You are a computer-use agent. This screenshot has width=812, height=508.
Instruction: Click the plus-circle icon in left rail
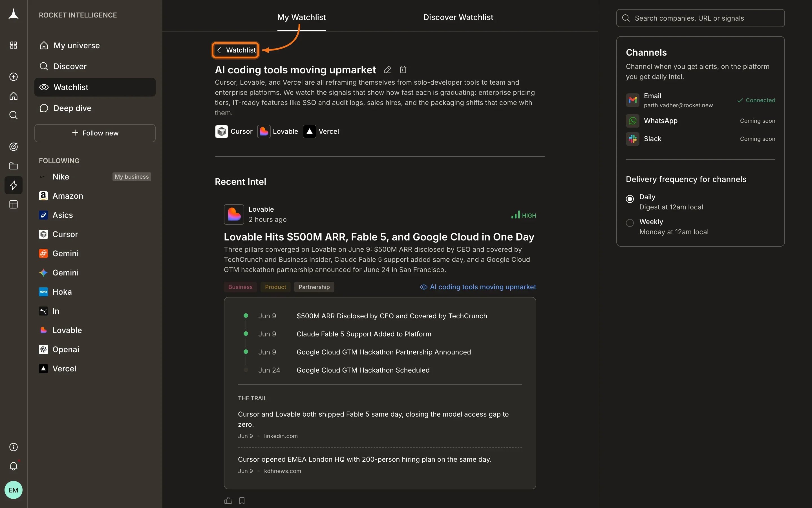[x=14, y=76]
